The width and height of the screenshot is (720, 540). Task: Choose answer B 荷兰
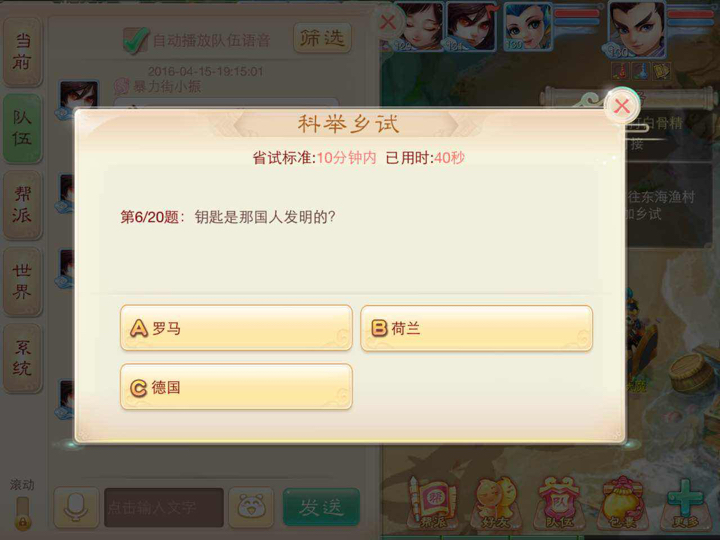pos(477,328)
